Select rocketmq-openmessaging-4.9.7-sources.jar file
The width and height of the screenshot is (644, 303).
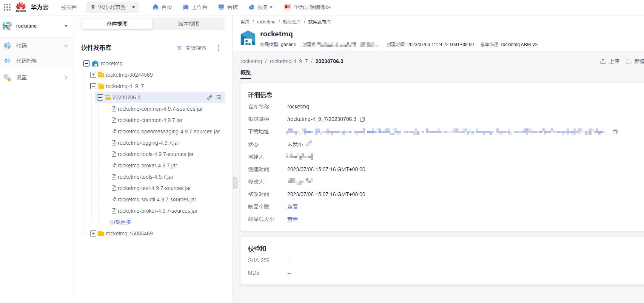coord(169,131)
